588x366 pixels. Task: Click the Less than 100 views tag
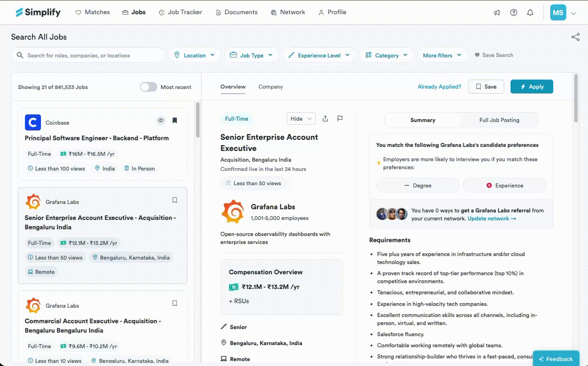[x=56, y=169]
